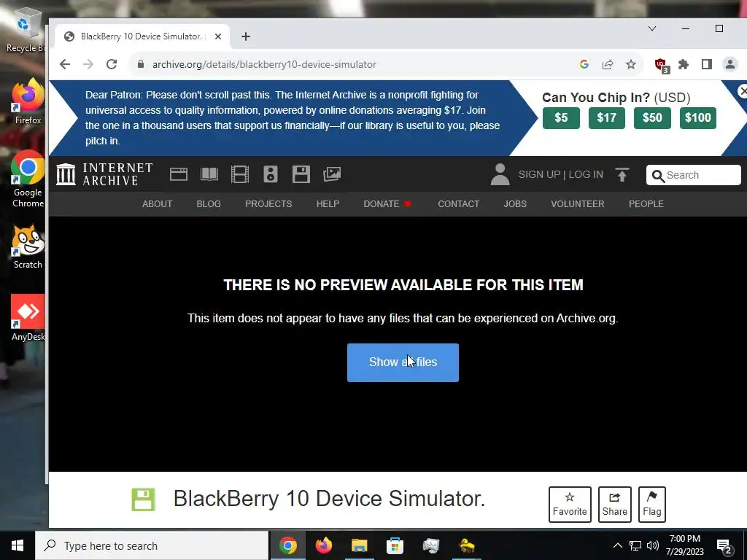Screen dimensions: 747x560
Task: Open the volume icon in the system tray
Action: click(x=653, y=545)
